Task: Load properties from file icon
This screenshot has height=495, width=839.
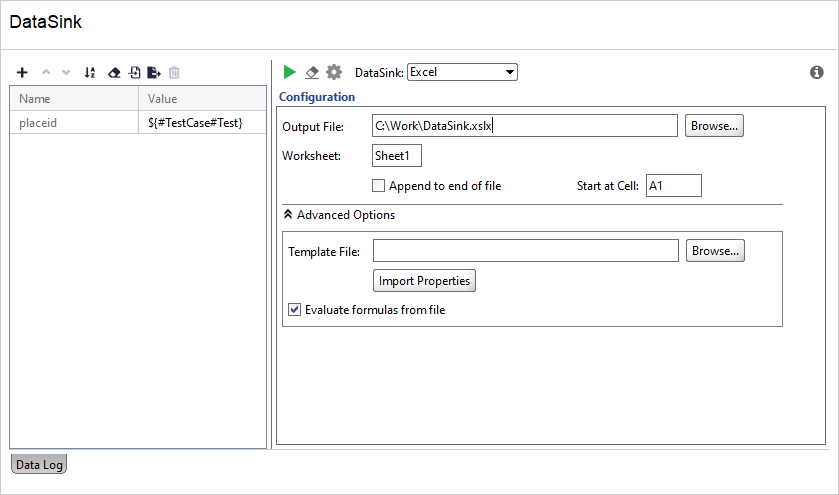Action: (134, 72)
